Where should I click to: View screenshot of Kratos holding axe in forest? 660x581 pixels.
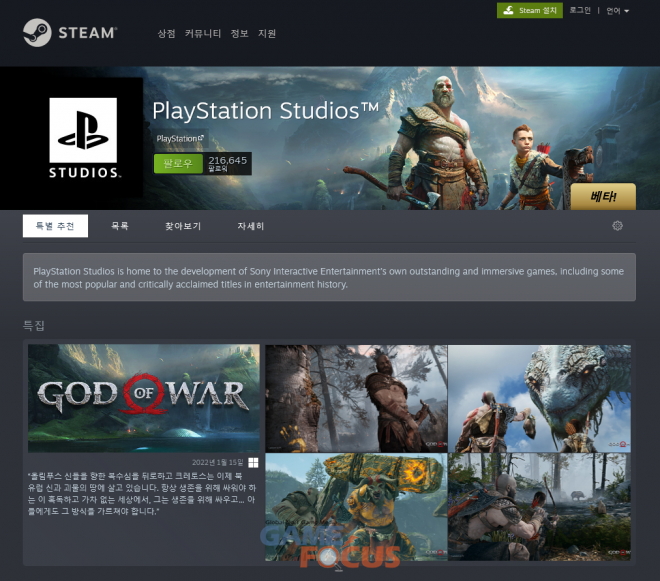tap(356, 399)
